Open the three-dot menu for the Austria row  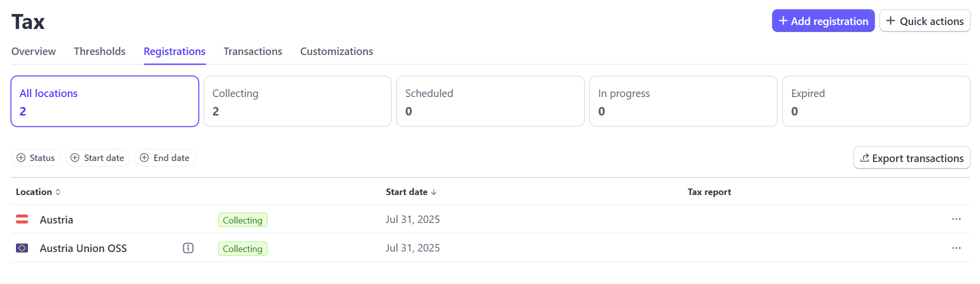click(x=956, y=219)
